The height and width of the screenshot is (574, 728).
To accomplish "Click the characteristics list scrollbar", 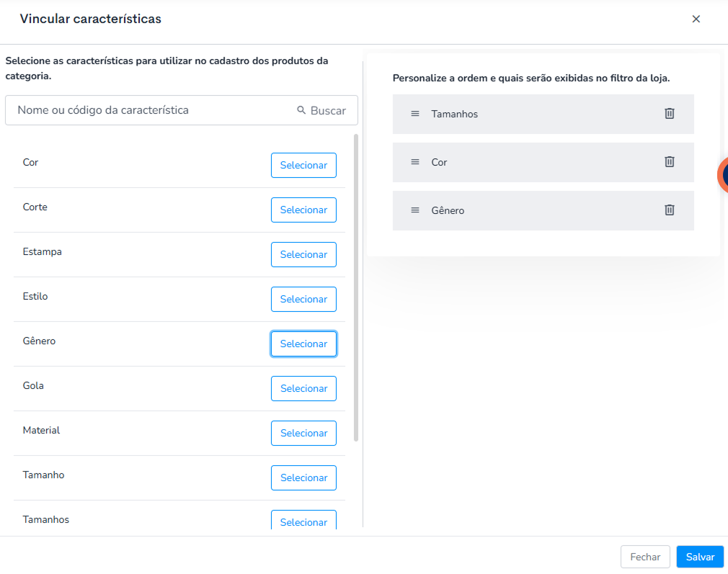I will pos(356,287).
